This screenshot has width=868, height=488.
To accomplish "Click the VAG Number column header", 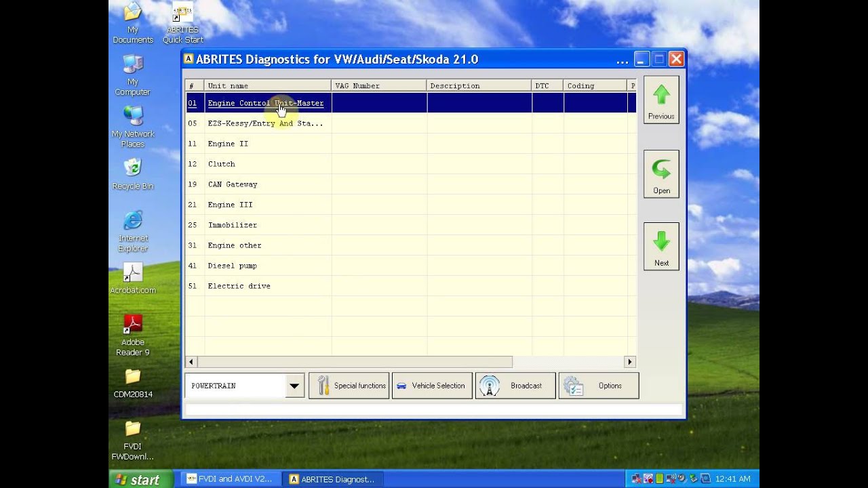I will [x=379, y=85].
